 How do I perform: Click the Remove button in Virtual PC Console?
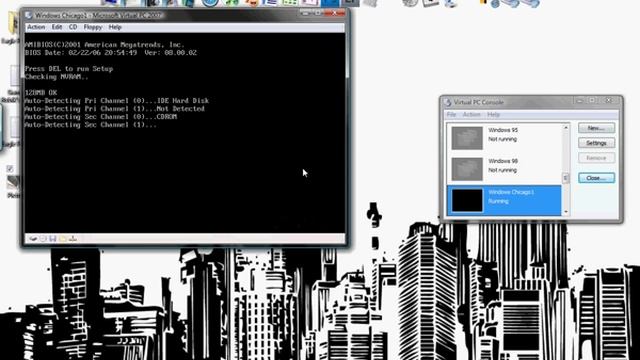(596, 158)
